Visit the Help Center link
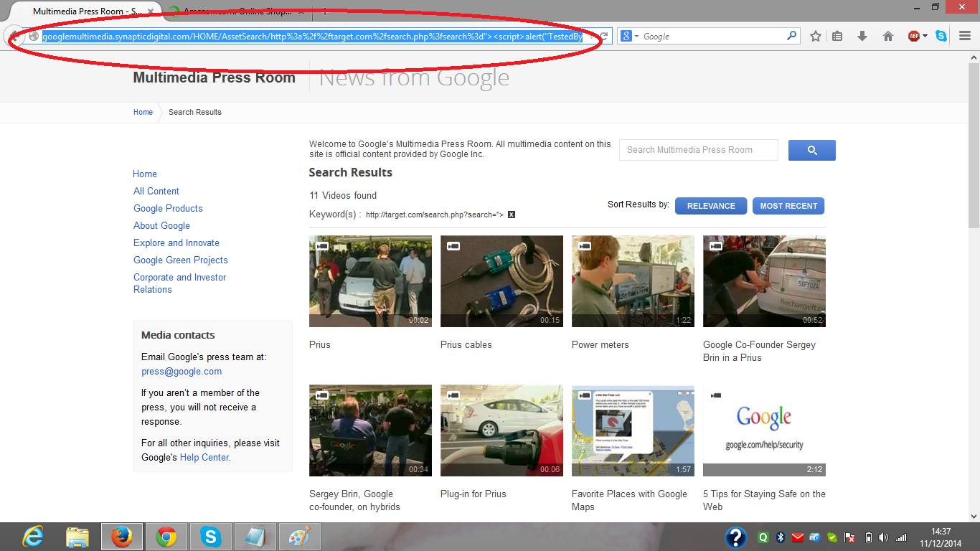Screen dimensions: 980x551 (x=204, y=457)
